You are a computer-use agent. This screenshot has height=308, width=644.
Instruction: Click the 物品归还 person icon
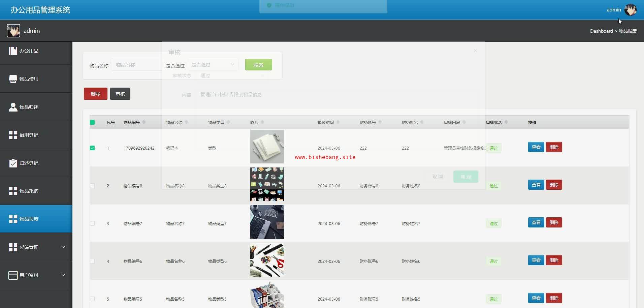13,107
